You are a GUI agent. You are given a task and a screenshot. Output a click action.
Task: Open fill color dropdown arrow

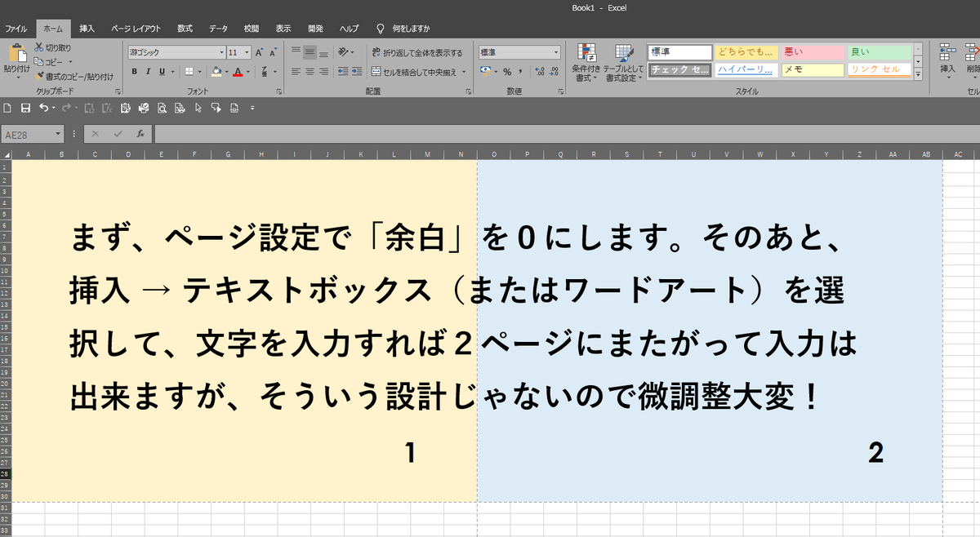tap(225, 71)
